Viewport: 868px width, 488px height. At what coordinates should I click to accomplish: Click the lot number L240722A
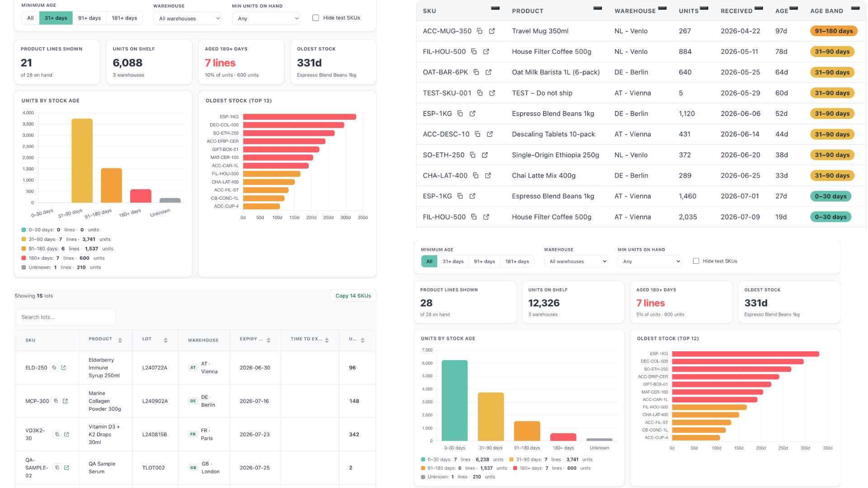(155, 368)
